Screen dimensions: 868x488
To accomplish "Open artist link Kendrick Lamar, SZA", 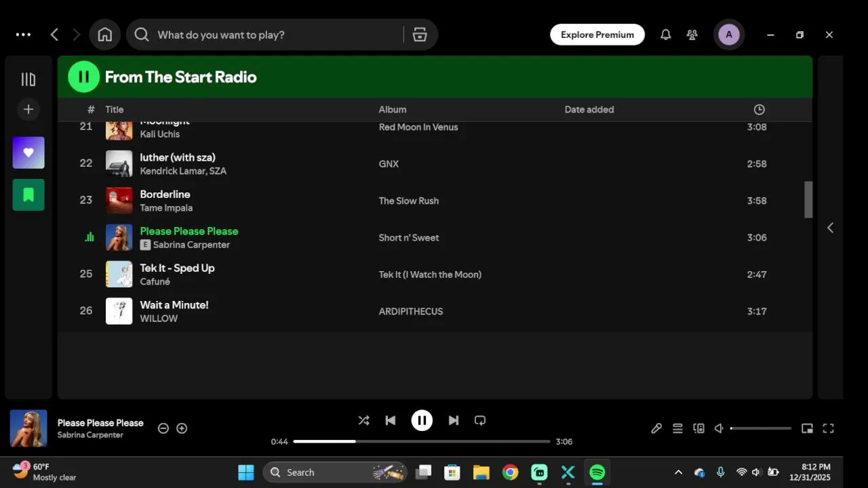I will click(183, 171).
